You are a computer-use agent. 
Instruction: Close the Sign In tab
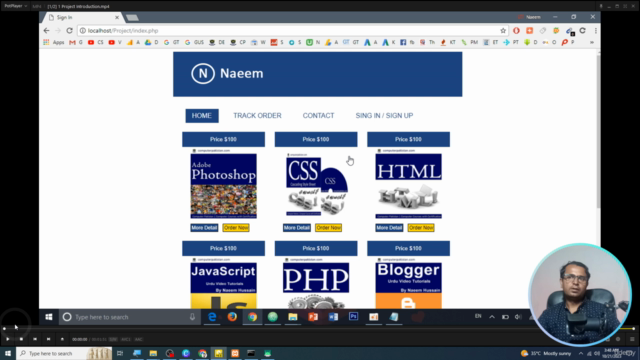click(x=117, y=18)
